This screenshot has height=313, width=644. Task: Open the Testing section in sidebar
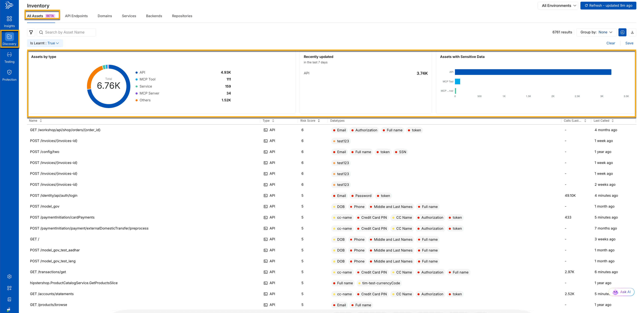click(9, 57)
